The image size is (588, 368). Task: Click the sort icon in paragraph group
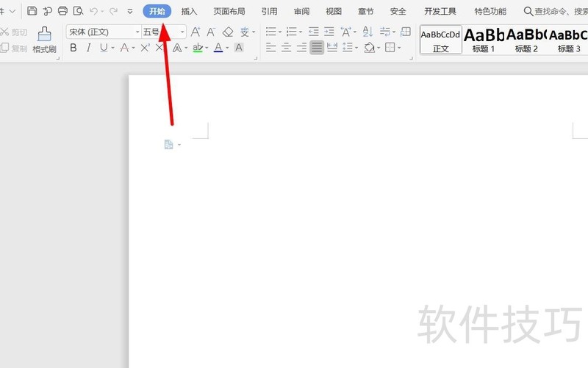click(x=368, y=32)
